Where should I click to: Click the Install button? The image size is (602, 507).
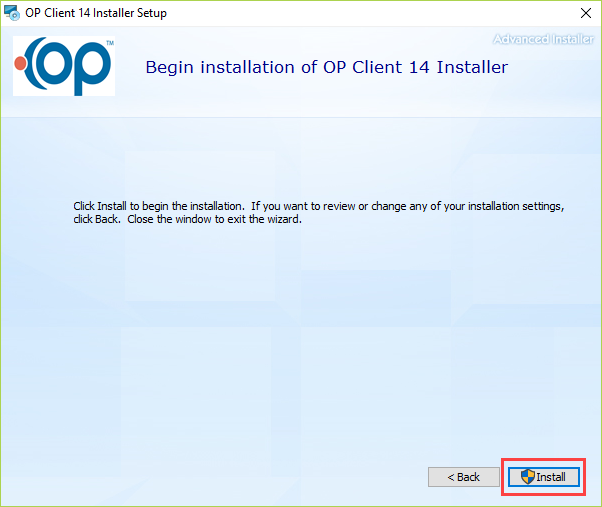tap(544, 477)
